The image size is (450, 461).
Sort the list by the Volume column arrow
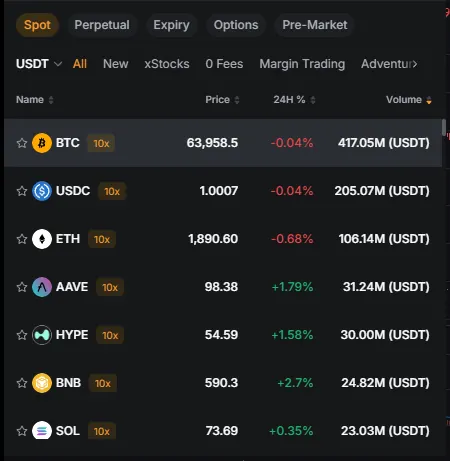coord(429,100)
